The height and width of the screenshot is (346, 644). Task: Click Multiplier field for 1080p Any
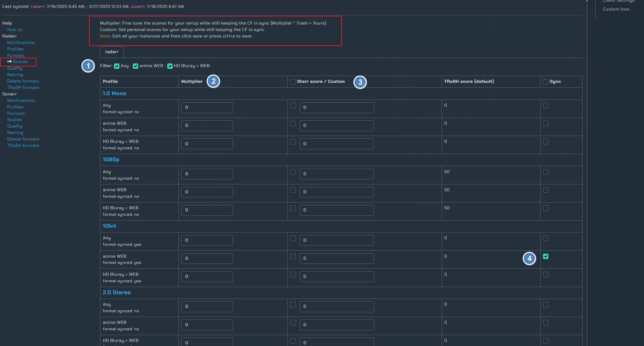[x=207, y=174]
